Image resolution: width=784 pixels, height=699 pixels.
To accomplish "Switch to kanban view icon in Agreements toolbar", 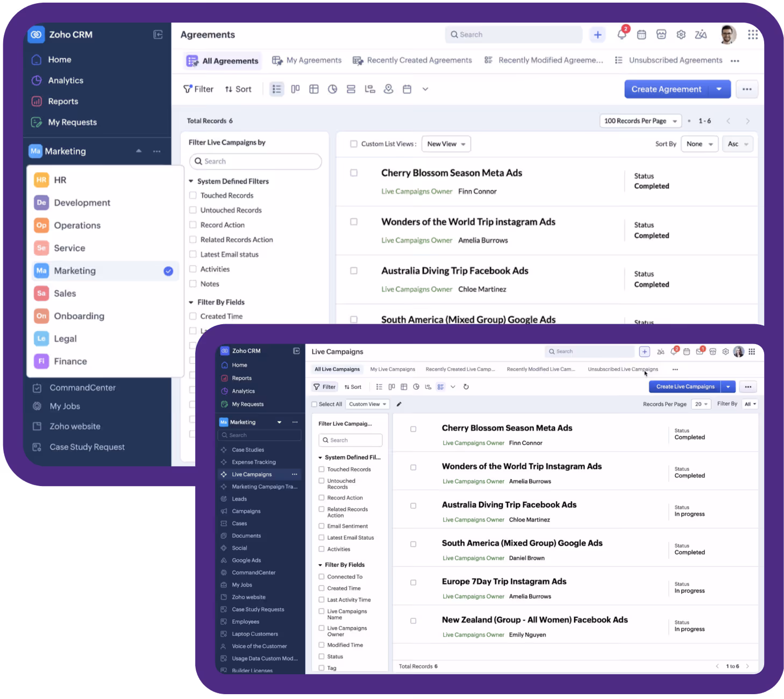I will [295, 89].
